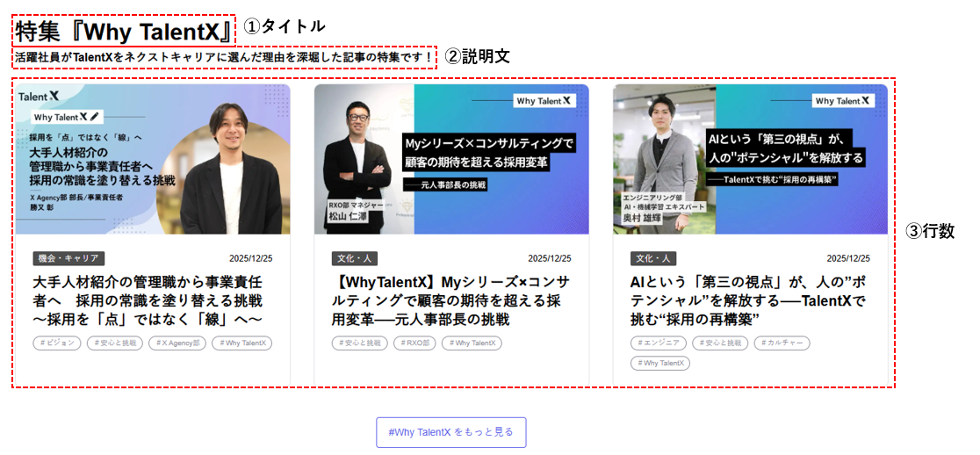Image resolution: width=980 pixels, height=455 pixels.
Task: Select the '機会・キャリア' category badge
Action: tap(68, 258)
